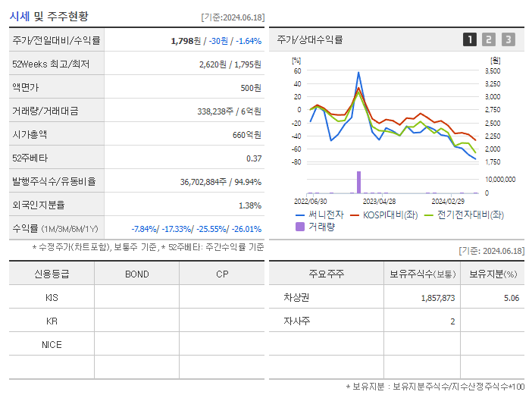The image size is (532, 398).
Task: Click the market cap 660억원
Action: click(x=246, y=135)
